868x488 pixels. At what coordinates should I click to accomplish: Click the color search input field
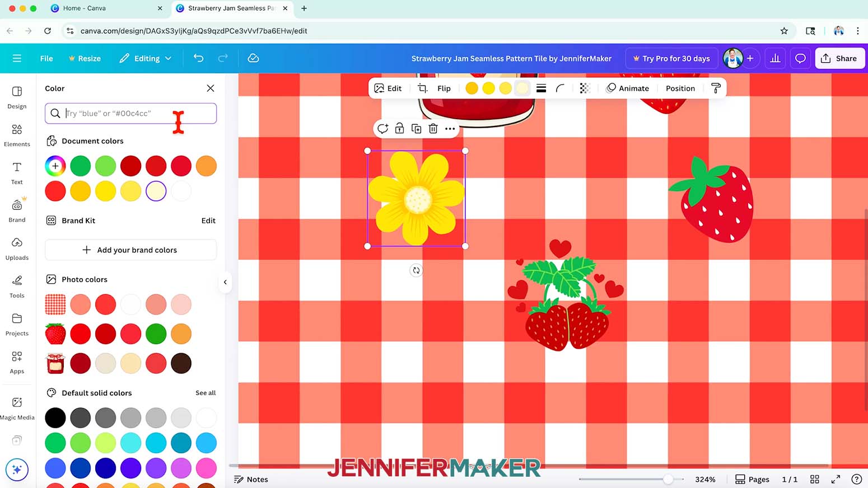(x=130, y=113)
